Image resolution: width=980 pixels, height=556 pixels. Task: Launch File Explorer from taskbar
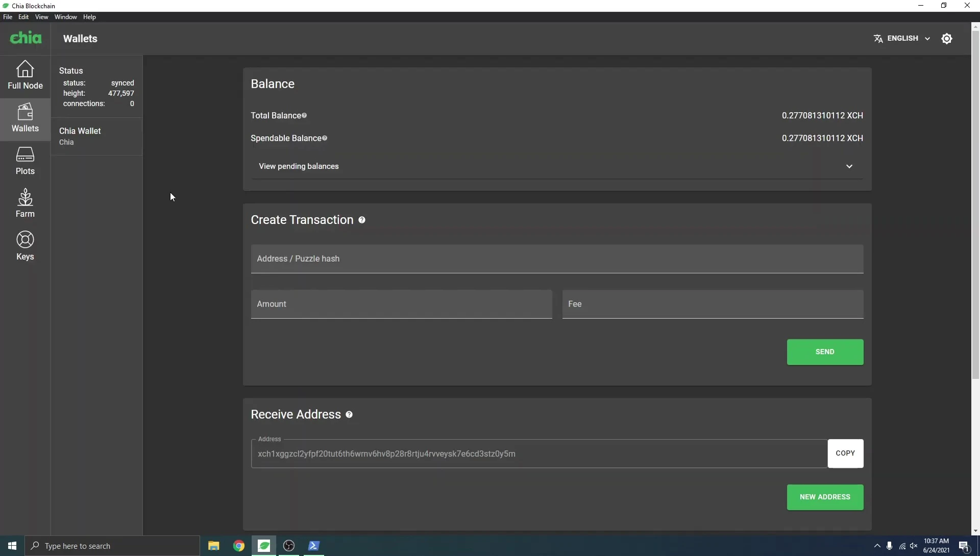pyautogui.click(x=213, y=546)
